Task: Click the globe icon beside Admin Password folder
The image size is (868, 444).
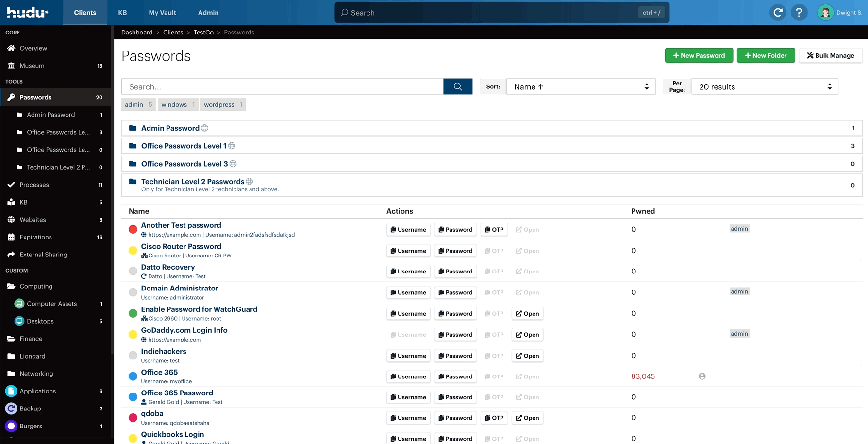Action: 205,128
